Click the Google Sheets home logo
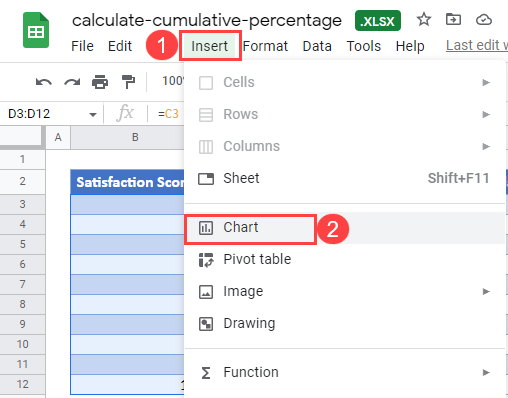The width and height of the screenshot is (508, 398). (36, 30)
